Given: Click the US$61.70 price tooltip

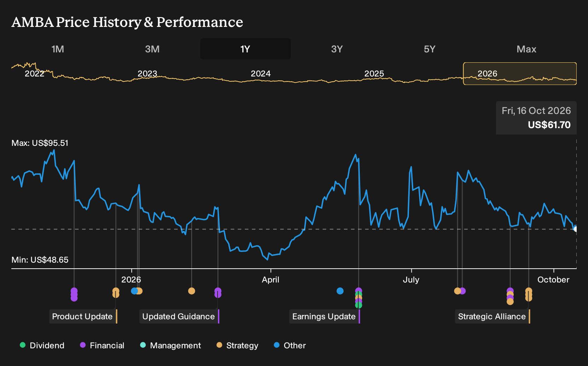Looking at the screenshot, I should tap(536, 118).
